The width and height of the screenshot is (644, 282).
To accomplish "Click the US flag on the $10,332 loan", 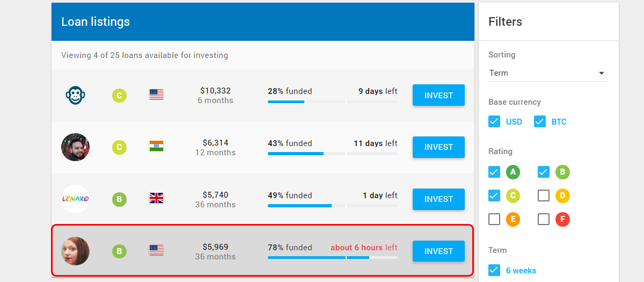I will click(156, 95).
